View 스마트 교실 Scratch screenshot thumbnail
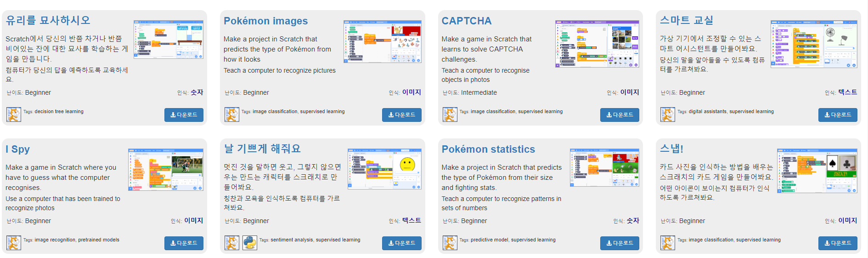 (x=814, y=44)
